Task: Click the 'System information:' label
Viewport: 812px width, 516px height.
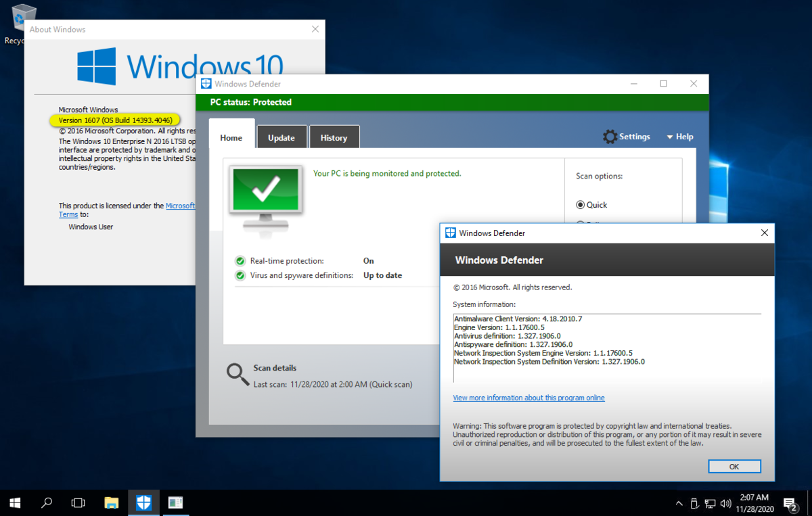Action: pyautogui.click(x=484, y=305)
